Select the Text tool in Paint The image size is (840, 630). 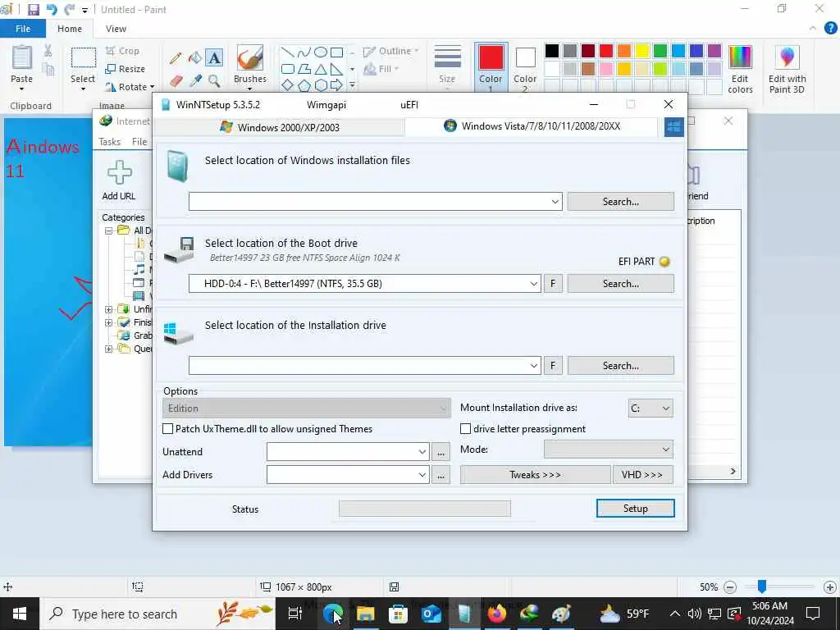pyautogui.click(x=214, y=58)
